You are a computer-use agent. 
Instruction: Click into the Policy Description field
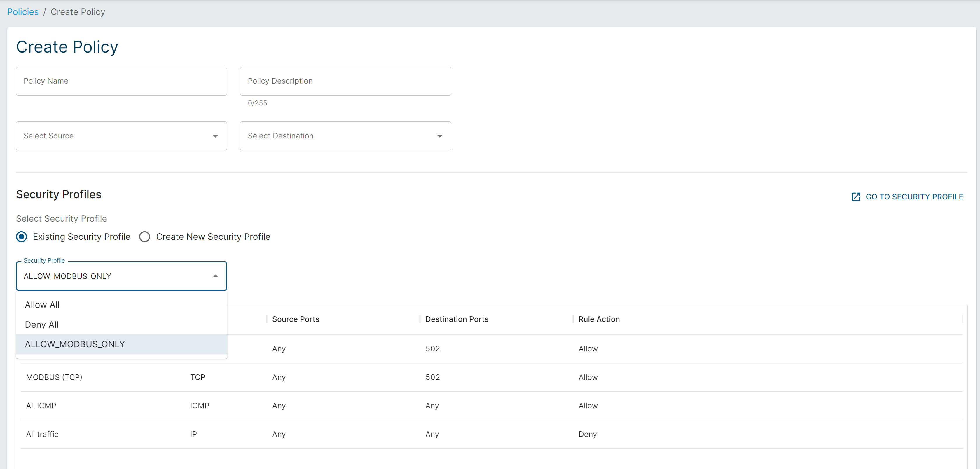[x=345, y=81]
